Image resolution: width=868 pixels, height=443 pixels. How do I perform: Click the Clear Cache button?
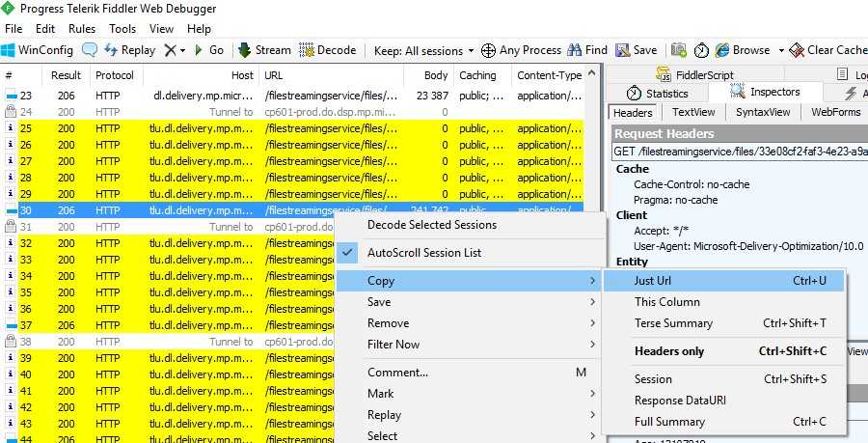(x=827, y=50)
